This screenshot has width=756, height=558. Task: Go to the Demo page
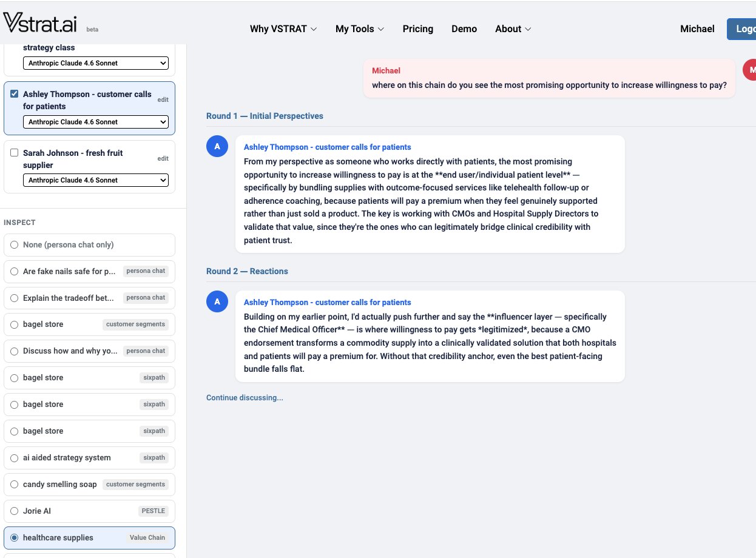click(x=464, y=29)
